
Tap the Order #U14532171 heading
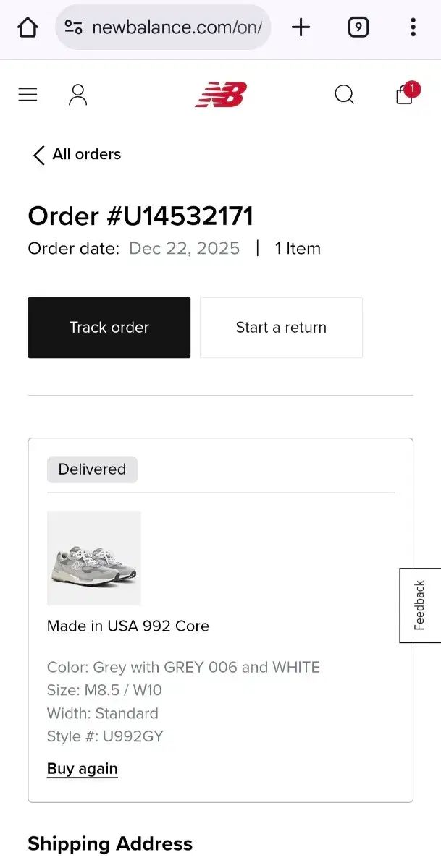[x=140, y=216]
